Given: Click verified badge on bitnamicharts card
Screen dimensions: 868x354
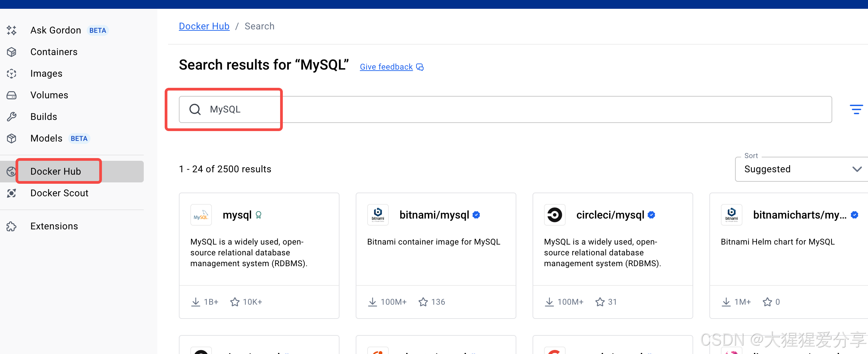Looking at the screenshot, I should coord(855,215).
